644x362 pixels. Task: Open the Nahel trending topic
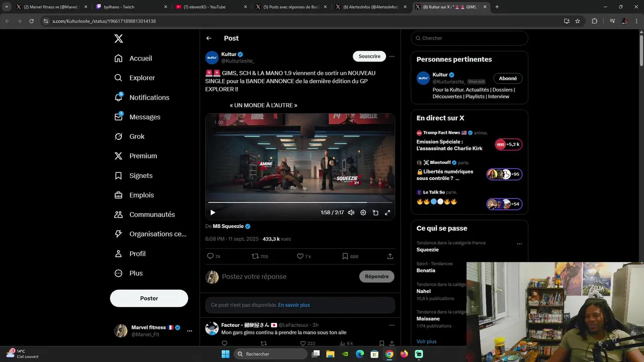coord(424,291)
